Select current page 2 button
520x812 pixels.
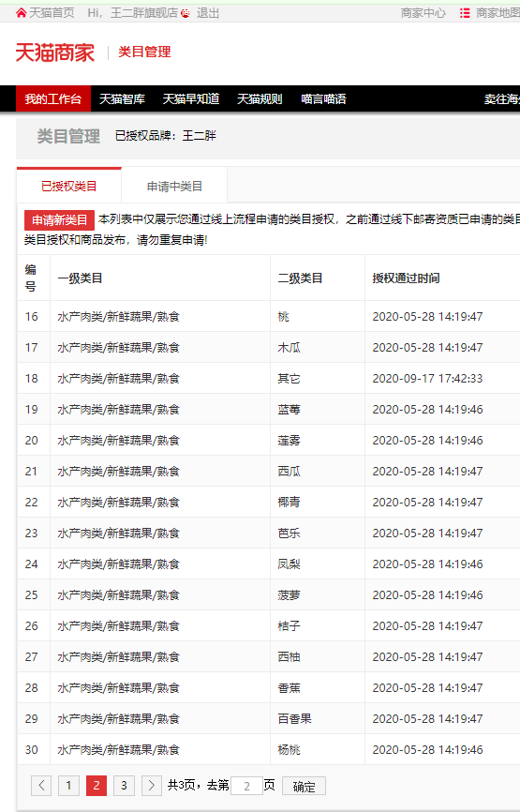click(x=97, y=786)
